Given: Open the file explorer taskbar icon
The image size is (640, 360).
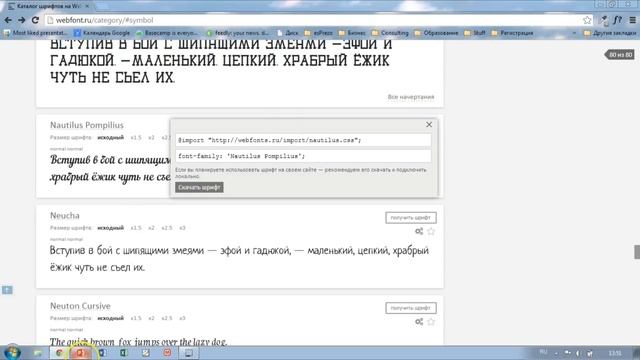Looking at the screenshot, I should (x=38, y=353).
